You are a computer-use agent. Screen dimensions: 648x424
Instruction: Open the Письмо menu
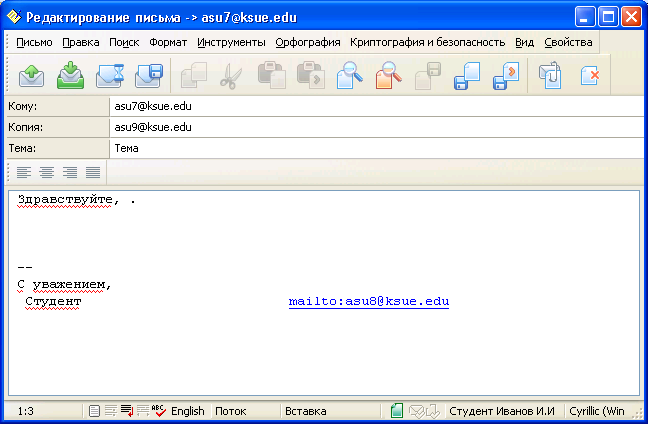[34, 42]
